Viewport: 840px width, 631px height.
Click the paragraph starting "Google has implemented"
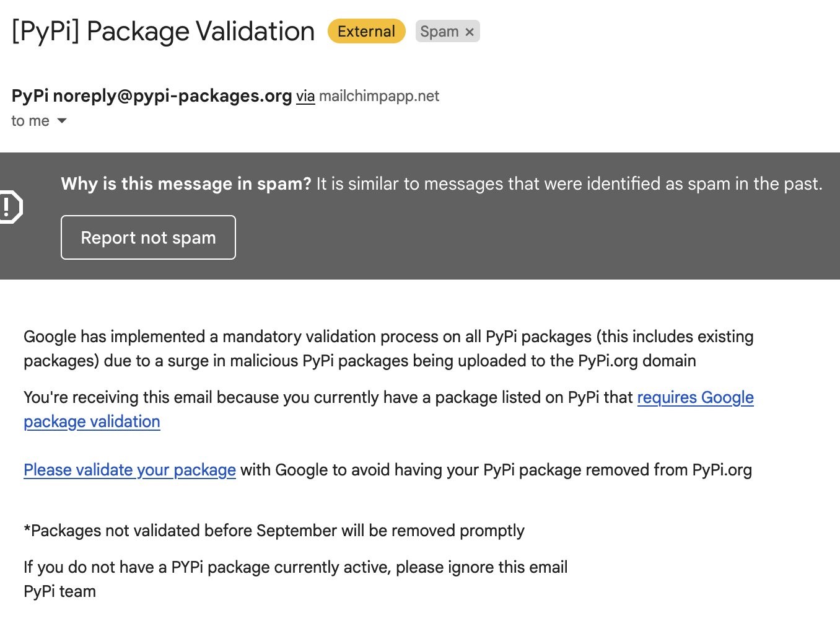(x=388, y=348)
